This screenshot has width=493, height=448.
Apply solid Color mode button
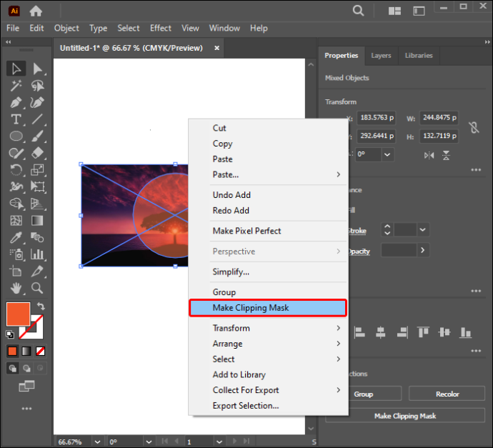[12, 351]
